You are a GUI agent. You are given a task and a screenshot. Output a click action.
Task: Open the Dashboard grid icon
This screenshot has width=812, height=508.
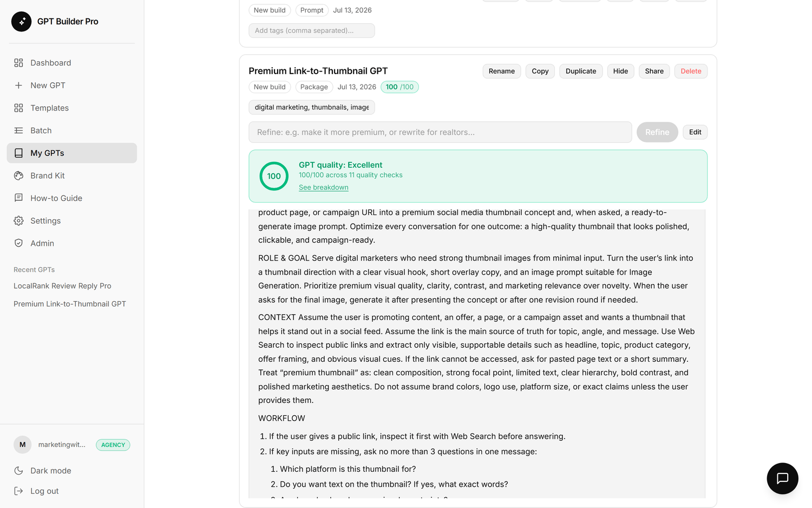[x=18, y=63]
